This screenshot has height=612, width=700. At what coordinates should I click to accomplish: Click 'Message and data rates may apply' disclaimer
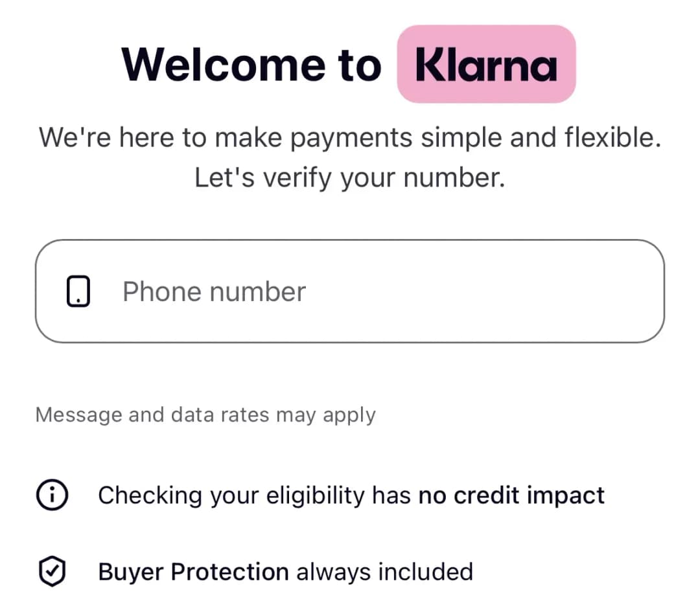point(206,414)
